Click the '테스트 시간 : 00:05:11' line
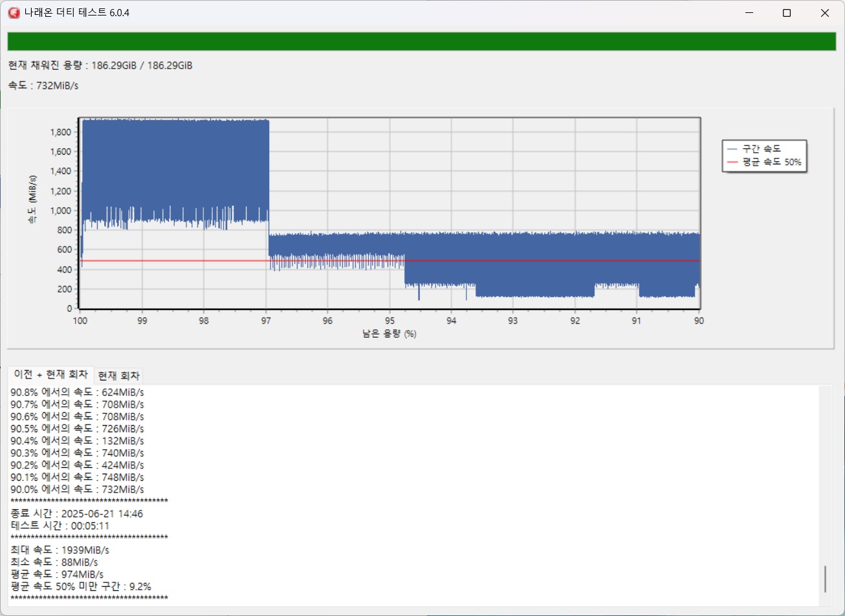This screenshot has height=616, width=845. click(x=60, y=525)
